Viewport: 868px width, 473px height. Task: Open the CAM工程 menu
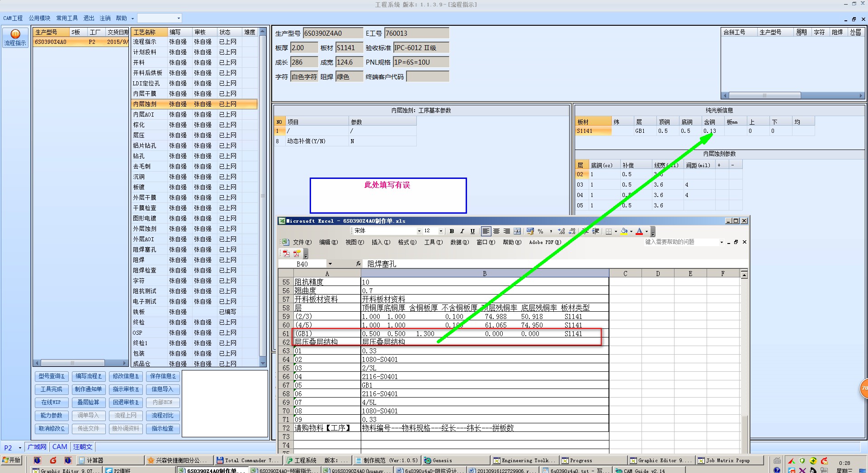[x=13, y=18]
